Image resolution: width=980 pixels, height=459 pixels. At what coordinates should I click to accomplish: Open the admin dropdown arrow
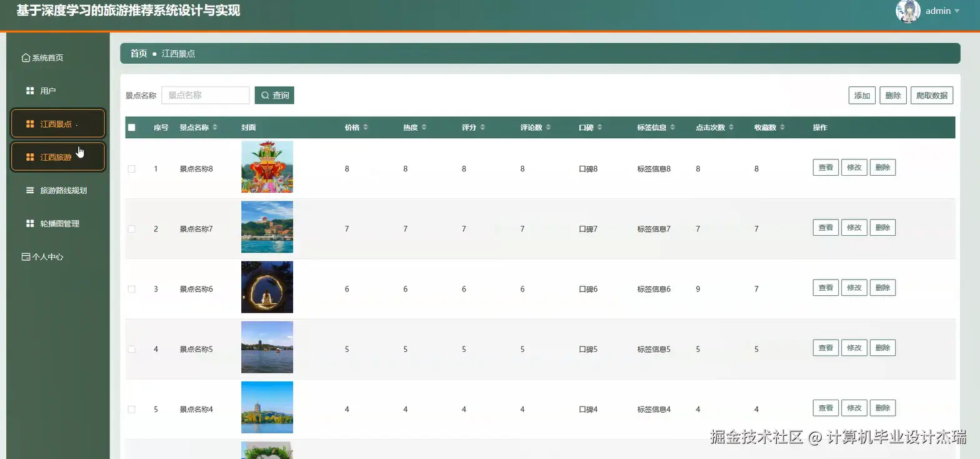click(x=957, y=11)
